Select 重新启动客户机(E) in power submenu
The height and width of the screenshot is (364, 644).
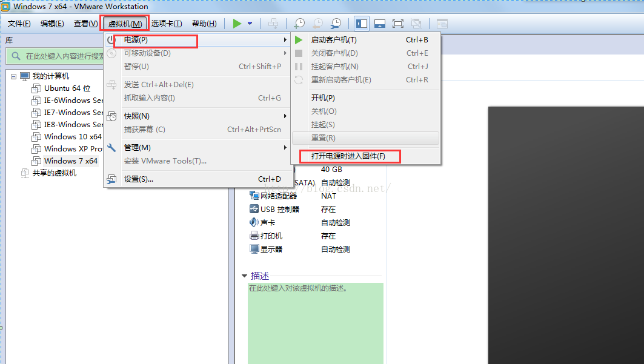(365, 79)
